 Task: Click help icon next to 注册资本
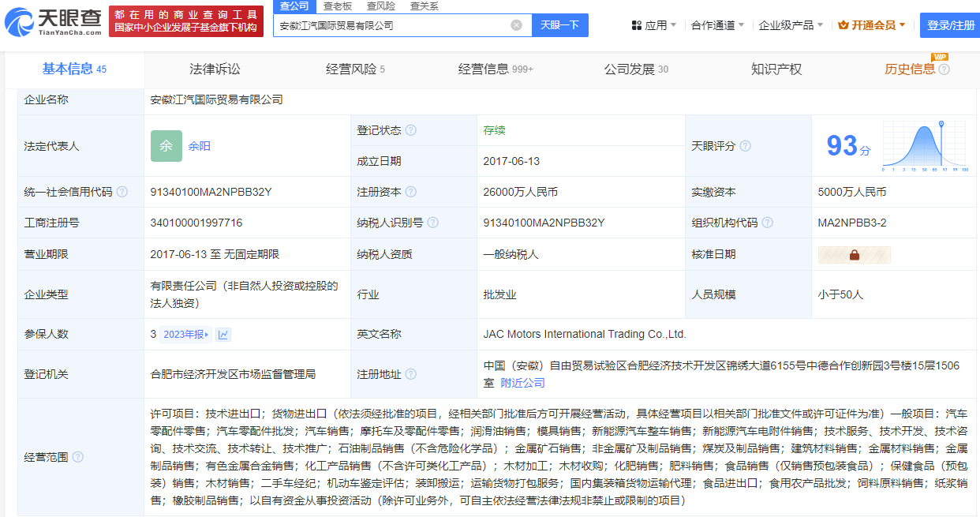411,192
